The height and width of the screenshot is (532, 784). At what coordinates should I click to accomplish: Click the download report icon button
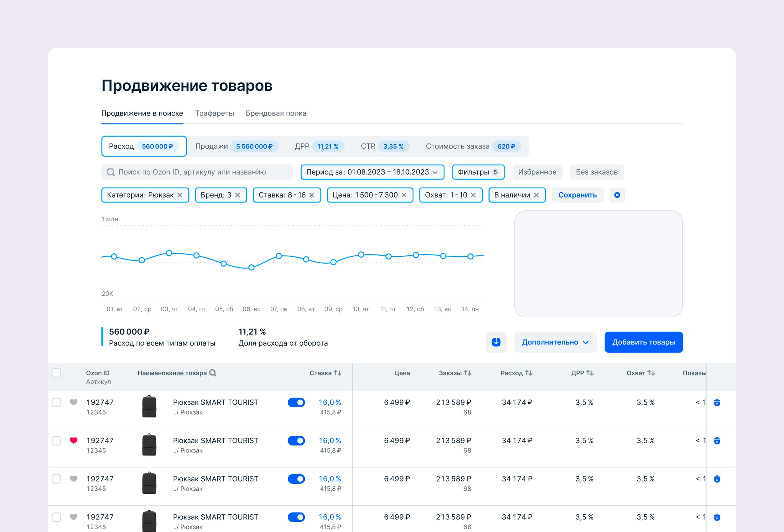pyautogui.click(x=496, y=342)
